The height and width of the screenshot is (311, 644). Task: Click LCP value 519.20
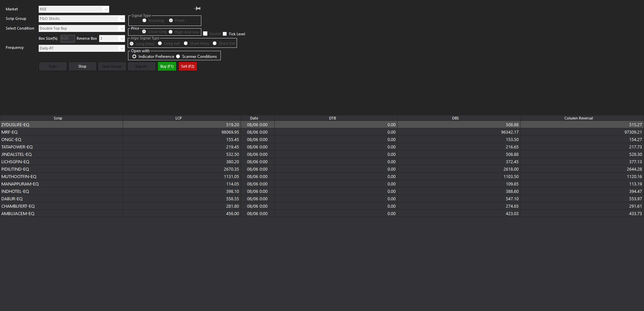(x=232, y=125)
